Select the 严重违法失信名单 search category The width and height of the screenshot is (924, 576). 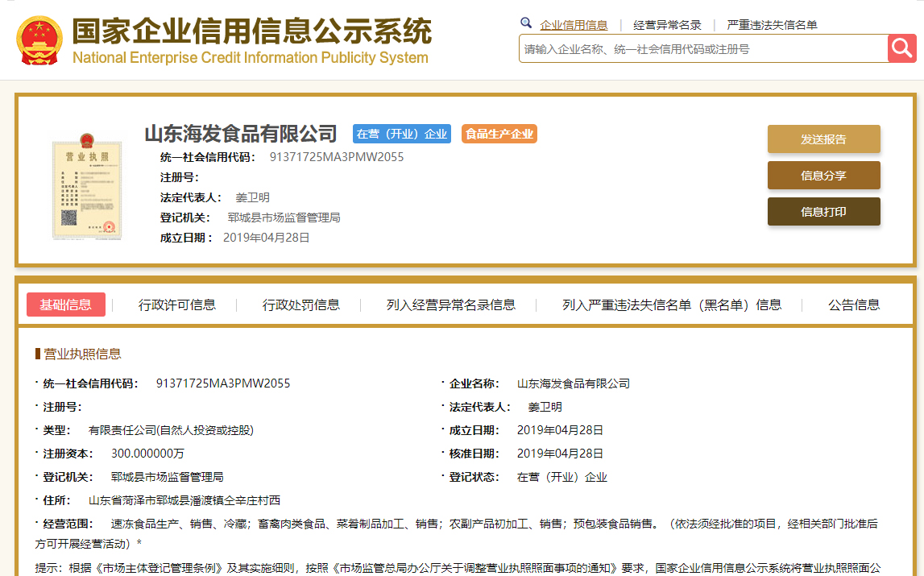click(x=772, y=25)
